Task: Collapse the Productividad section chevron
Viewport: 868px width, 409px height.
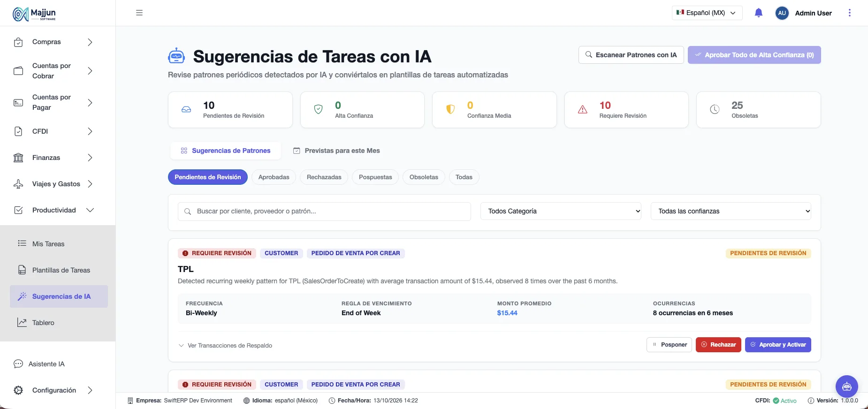Action: (x=90, y=210)
